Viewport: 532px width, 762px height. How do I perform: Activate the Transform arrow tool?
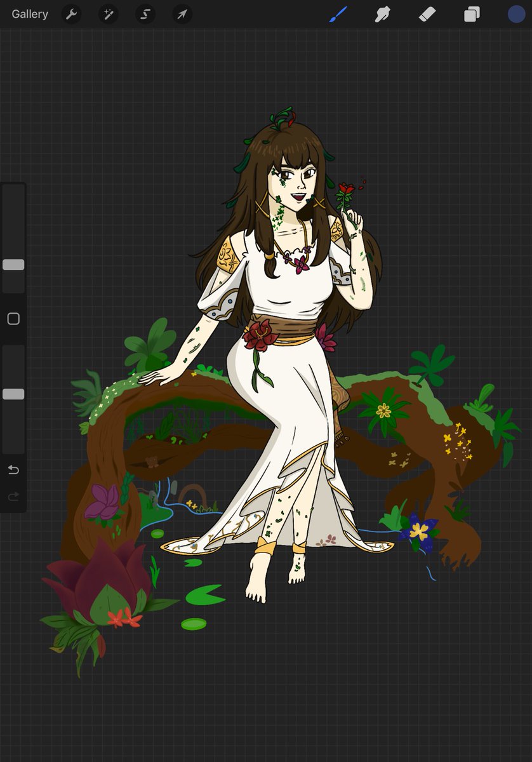click(x=182, y=14)
